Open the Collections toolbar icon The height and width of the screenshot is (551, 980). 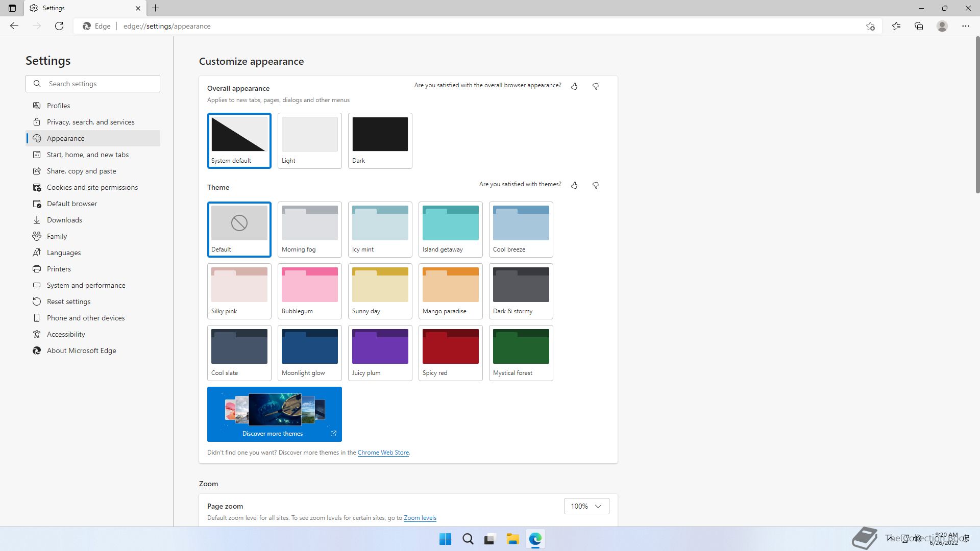919,26
